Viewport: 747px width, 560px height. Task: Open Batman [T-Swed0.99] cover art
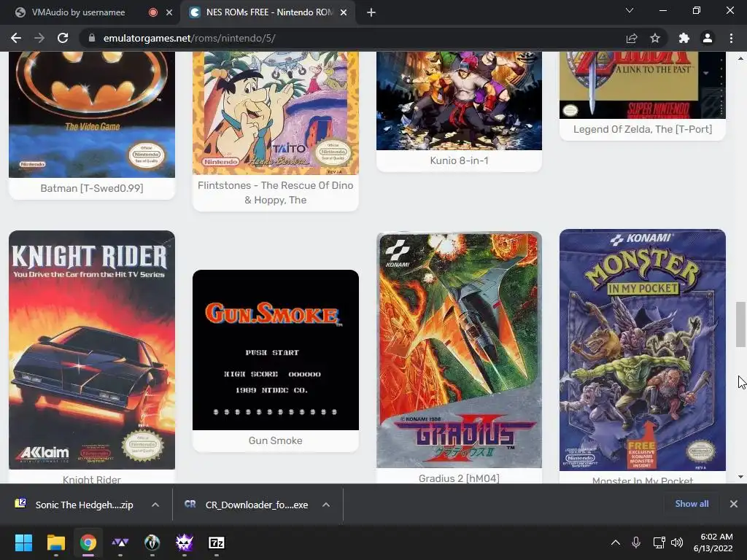(x=92, y=114)
